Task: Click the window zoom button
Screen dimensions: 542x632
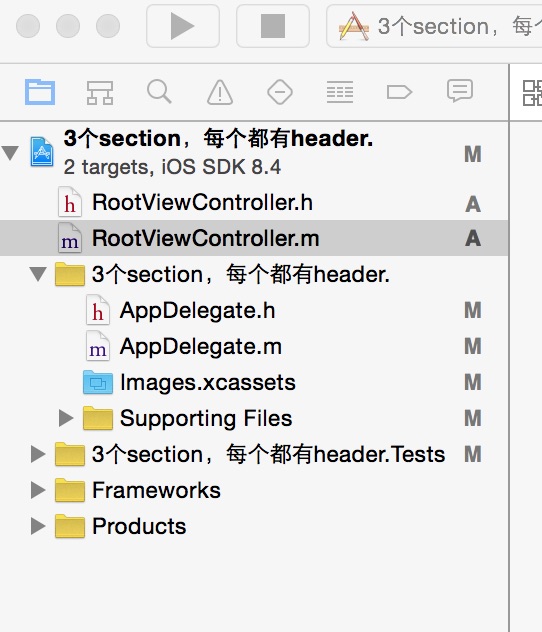Action: (108, 26)
